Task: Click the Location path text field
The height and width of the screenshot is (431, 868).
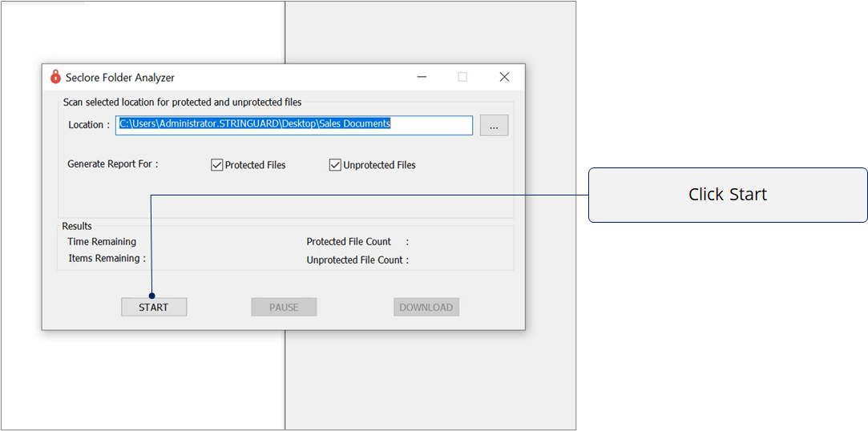Action: click(294, 125)
